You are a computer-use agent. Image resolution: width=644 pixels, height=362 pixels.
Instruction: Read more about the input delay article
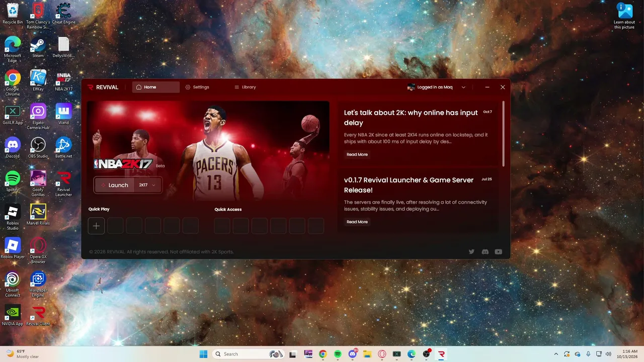click(357, 154)
